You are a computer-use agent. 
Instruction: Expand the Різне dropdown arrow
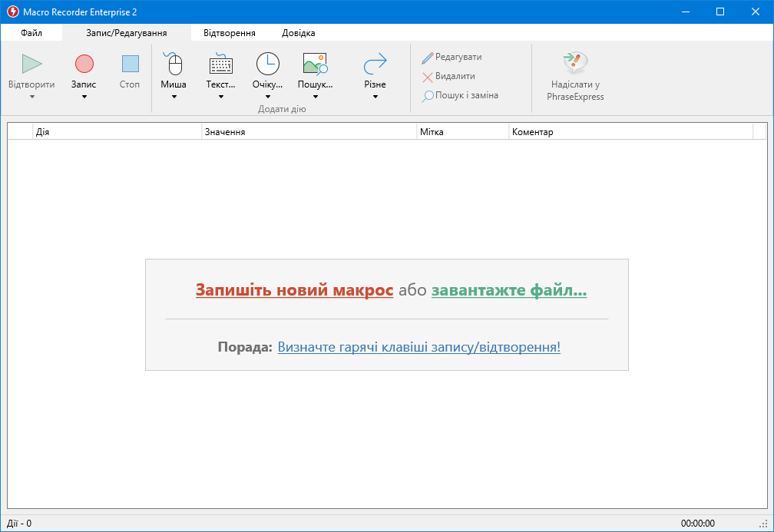point(375,97)
